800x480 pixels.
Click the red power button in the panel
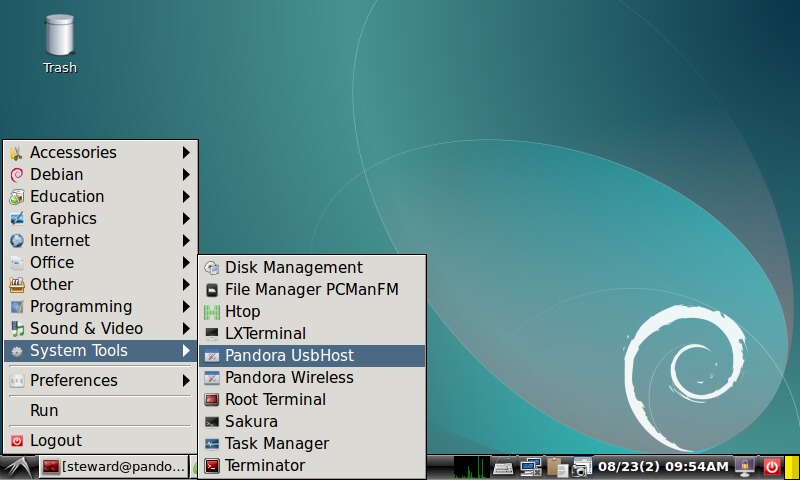click(x=771, y=466)
